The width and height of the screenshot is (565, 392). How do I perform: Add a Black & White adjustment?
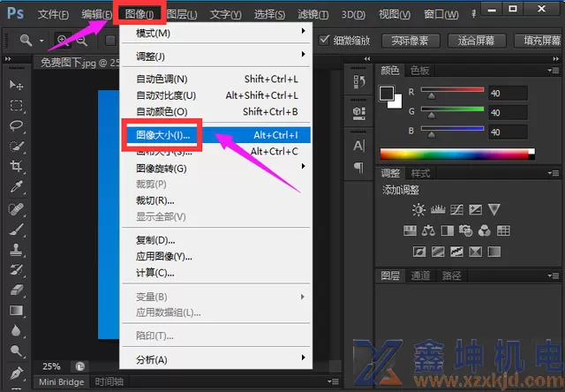(x=448, y=230)
